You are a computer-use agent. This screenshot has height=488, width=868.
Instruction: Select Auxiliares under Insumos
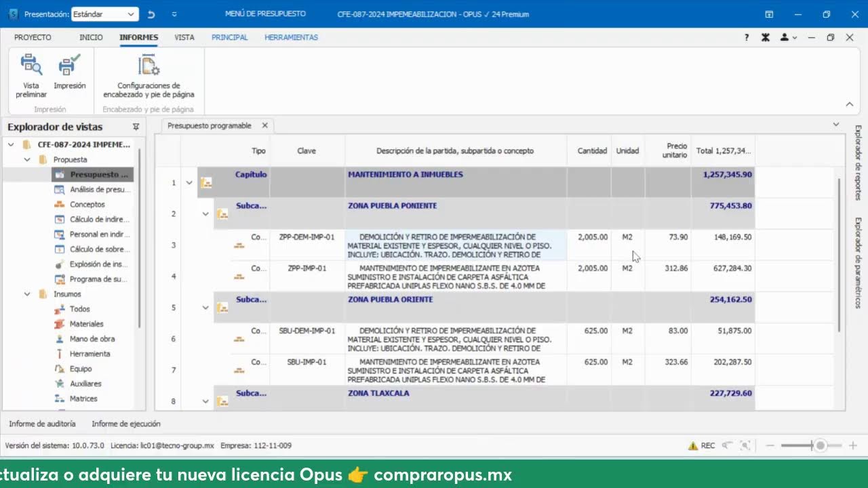coord(85,384)
